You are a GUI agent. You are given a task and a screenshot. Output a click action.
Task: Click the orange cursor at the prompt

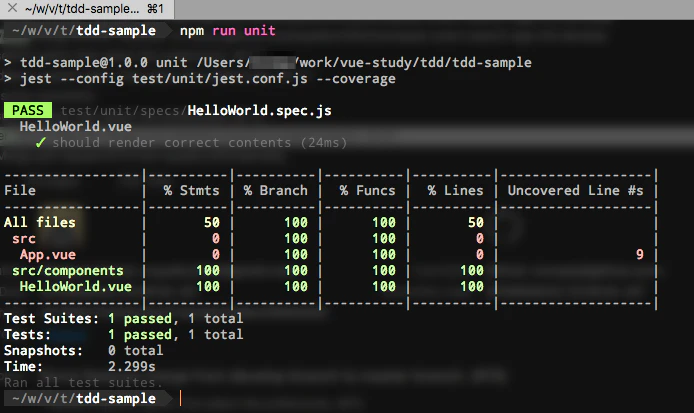click(181, 398)
